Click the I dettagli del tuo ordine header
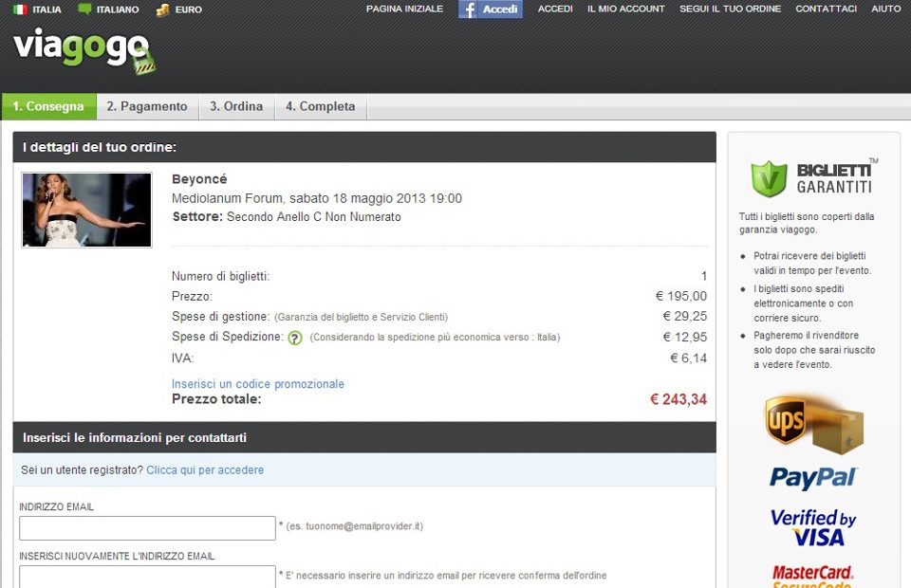This screenshot has height=588, width=911. (100, 147)
